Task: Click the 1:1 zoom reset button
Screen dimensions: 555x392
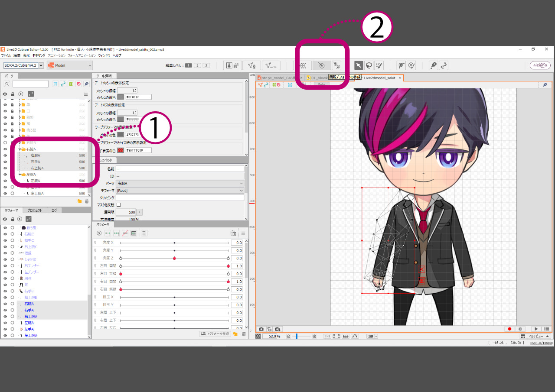Action: [327, 336]
